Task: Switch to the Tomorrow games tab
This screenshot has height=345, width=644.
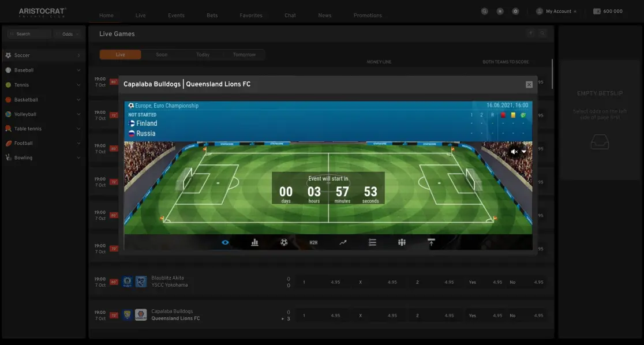Action: tap(244, 54)
